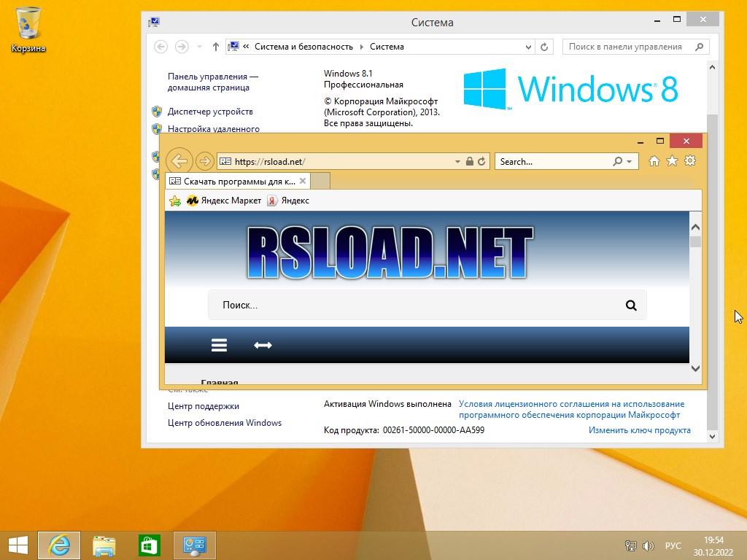Open 'Настройка удаленного' link

tap(214, 128)
